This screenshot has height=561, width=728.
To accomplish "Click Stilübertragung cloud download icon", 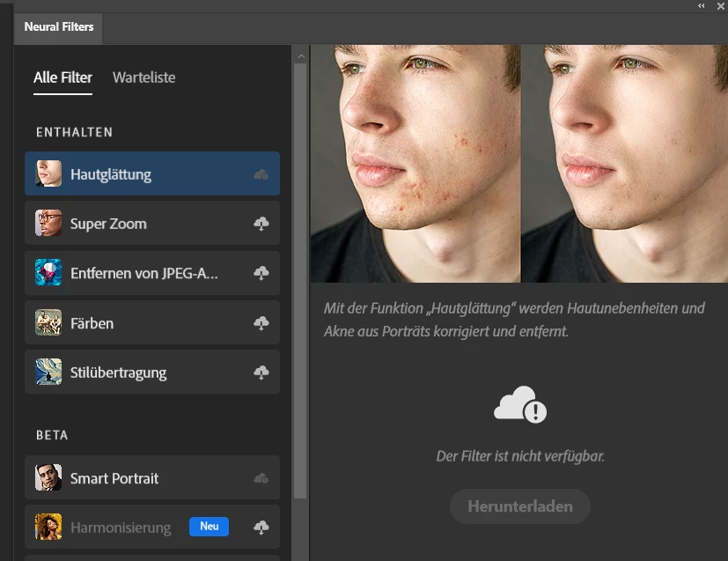I will click(261, 373).
